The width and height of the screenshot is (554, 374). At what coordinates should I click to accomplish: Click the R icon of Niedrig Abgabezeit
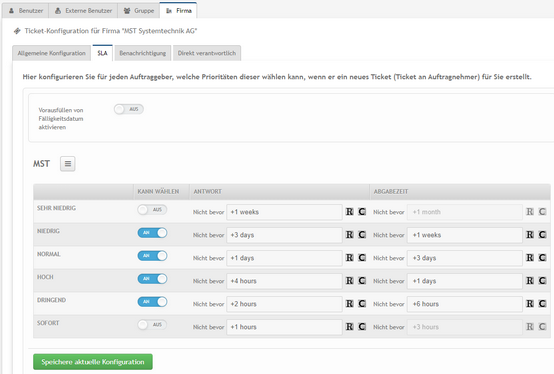(x=530, y=235)
